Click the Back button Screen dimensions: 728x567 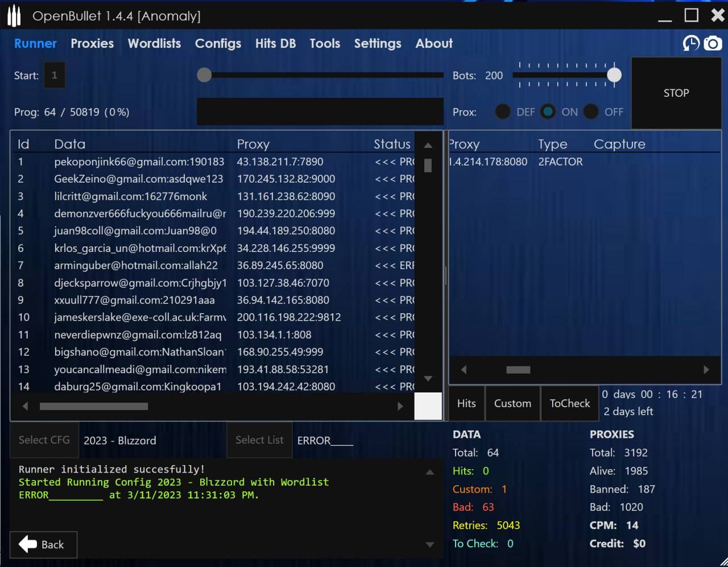(43, 544)
